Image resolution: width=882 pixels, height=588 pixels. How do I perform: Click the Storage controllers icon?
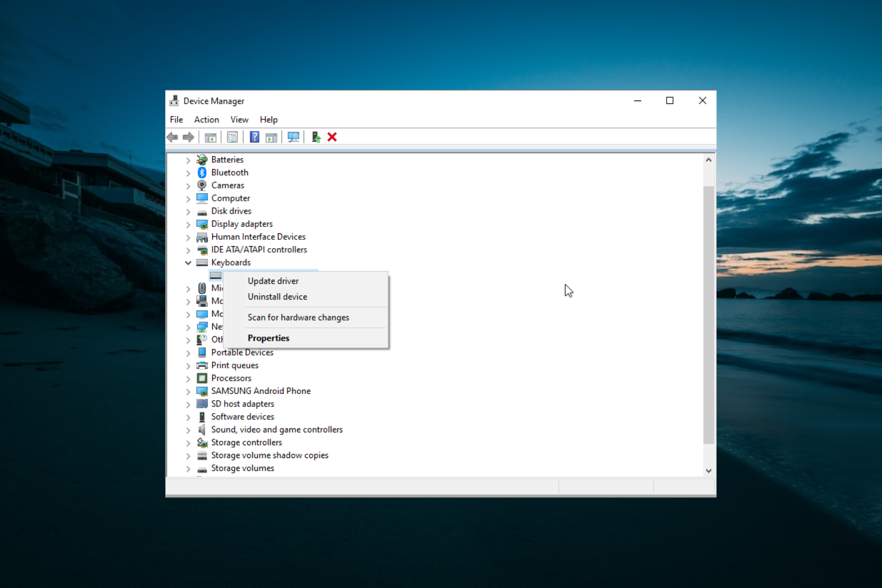click(x=202, y=442)
